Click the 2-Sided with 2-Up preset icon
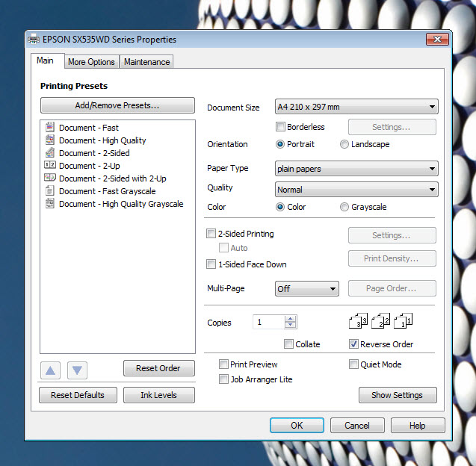Viewport: 476px width, 466px height. tap(50, 177)
